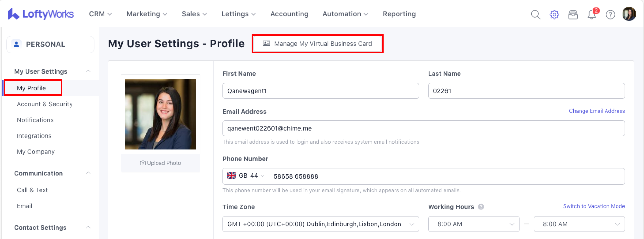Open the CRM menu
Viewport: 644px width, 239px height.
(x=100, y=14)
